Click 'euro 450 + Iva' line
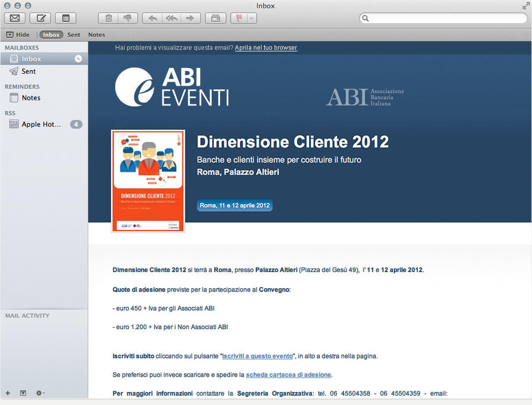This screenshot has width=532, height=405. 163,309
